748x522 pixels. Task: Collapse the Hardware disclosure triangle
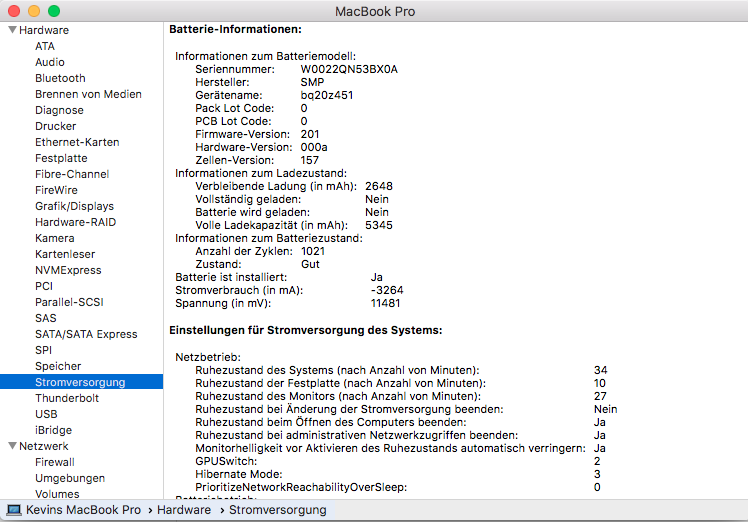(13, 30)
